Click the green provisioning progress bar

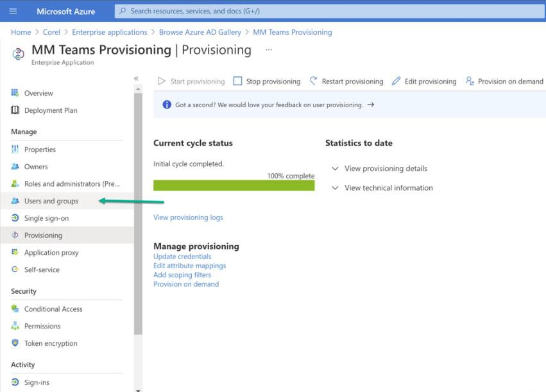point(234,185)
